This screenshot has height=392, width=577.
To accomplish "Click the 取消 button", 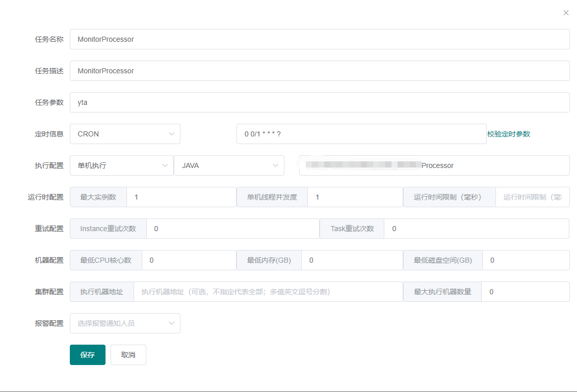I will (x=128, y=355).
